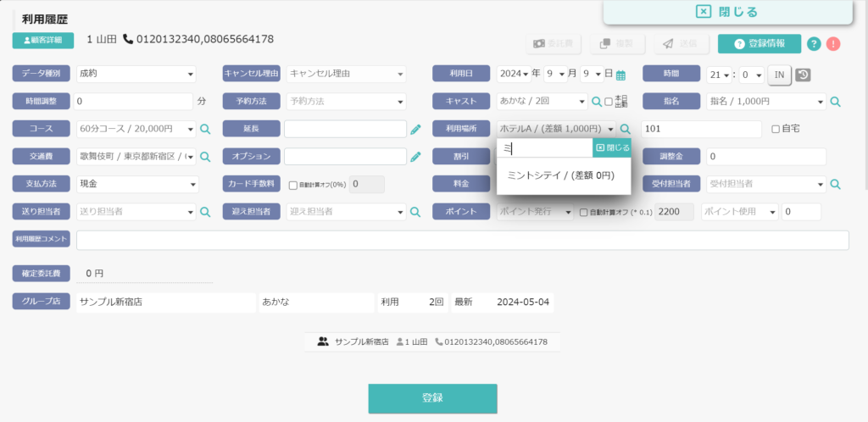Click the red exclamation alert icon
The height and width of the screenshot is (422, 868).
pos(833,44)
